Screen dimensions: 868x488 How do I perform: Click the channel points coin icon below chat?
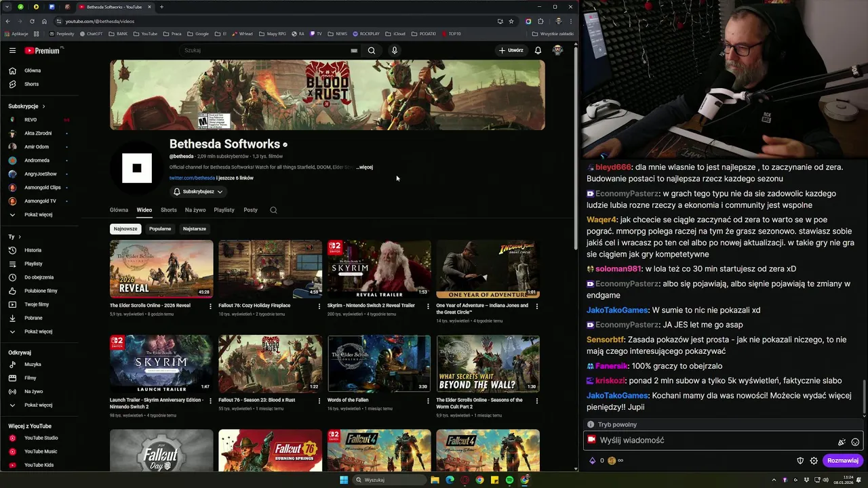point(612,461)
